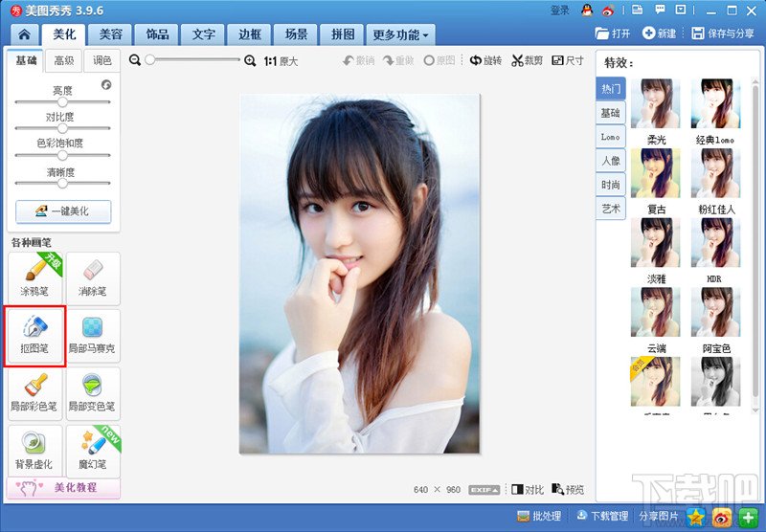Image resolution: width=766 pixels, height=532 pixels.
Task: Select the 涂鸦笔 doodle pen tool
Action: point(35,277)
